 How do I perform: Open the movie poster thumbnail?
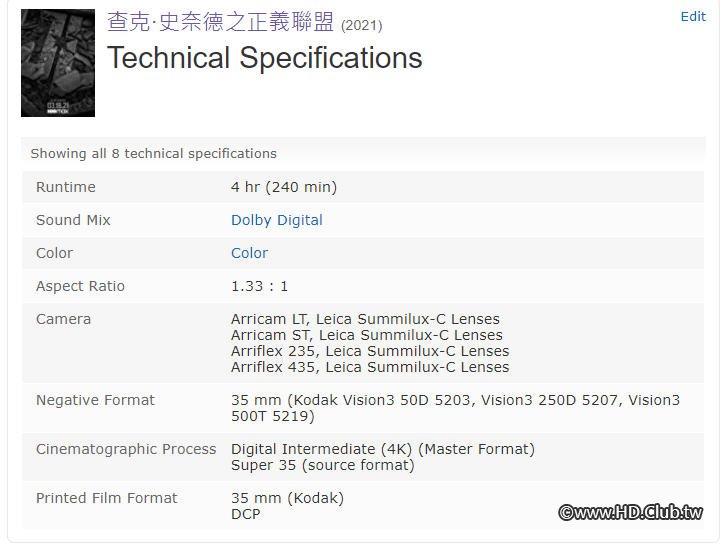[x=58, y=63]
